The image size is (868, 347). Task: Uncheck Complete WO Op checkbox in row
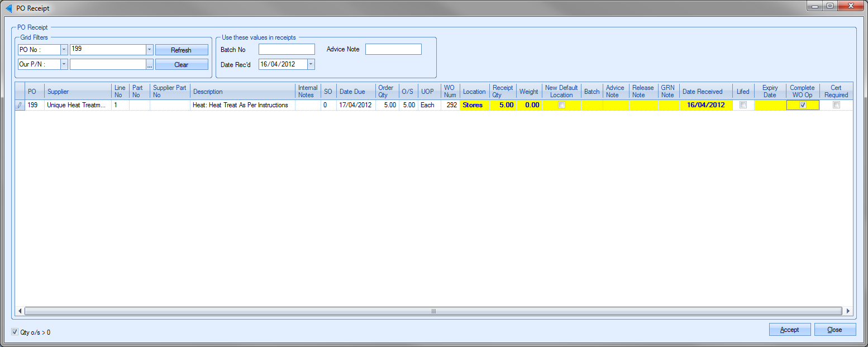[x=803, y=105]
